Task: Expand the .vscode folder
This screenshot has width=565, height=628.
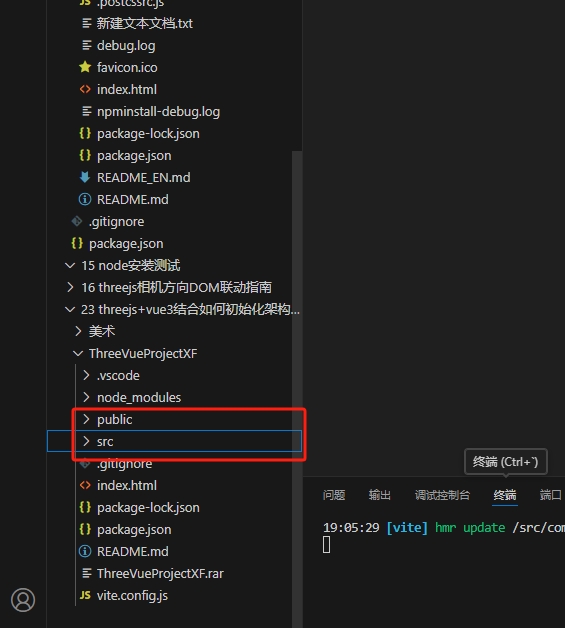Action: 86,375
